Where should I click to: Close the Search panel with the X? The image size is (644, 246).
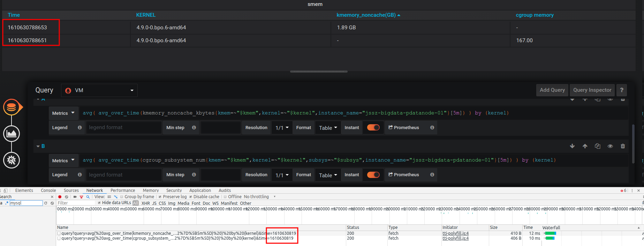tap(52, 197)
